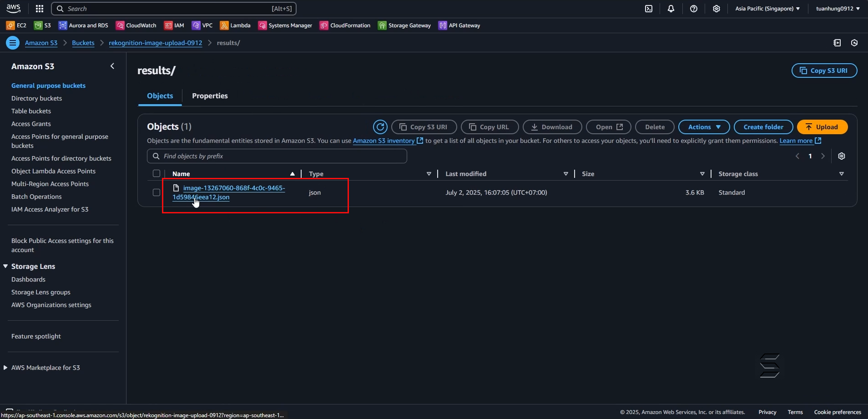
Task: Open EC2 shortcut in favorites bar
Action: click(x=16, y=25)
